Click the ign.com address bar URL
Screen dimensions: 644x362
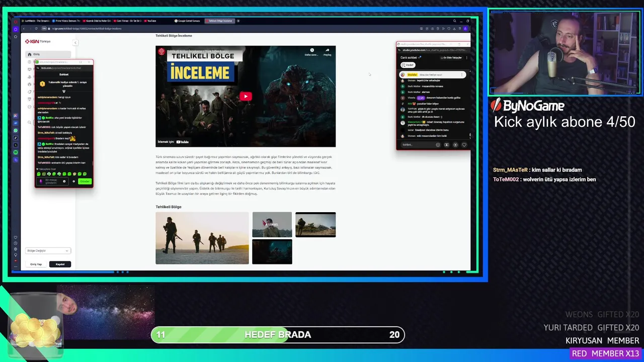click(87, 29)
